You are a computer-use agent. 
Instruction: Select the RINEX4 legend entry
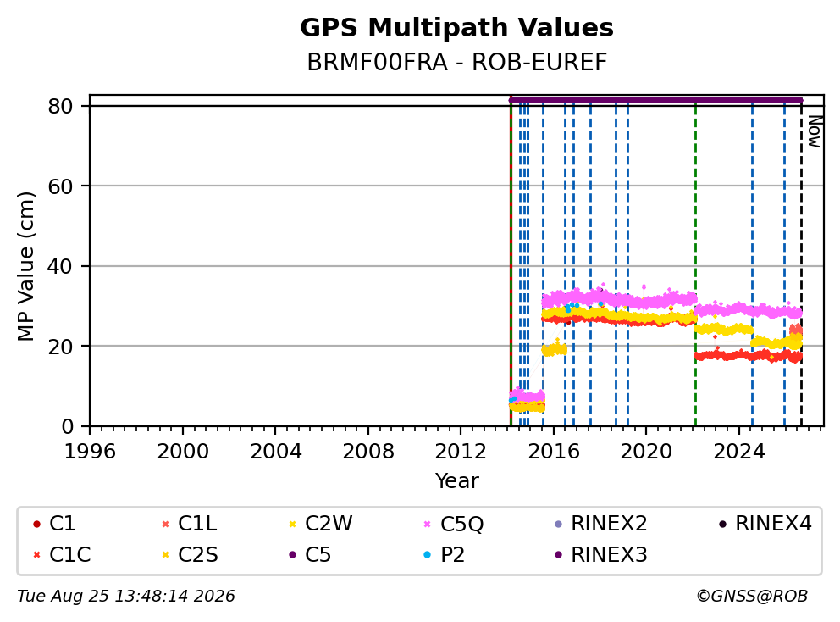[765, 524]
